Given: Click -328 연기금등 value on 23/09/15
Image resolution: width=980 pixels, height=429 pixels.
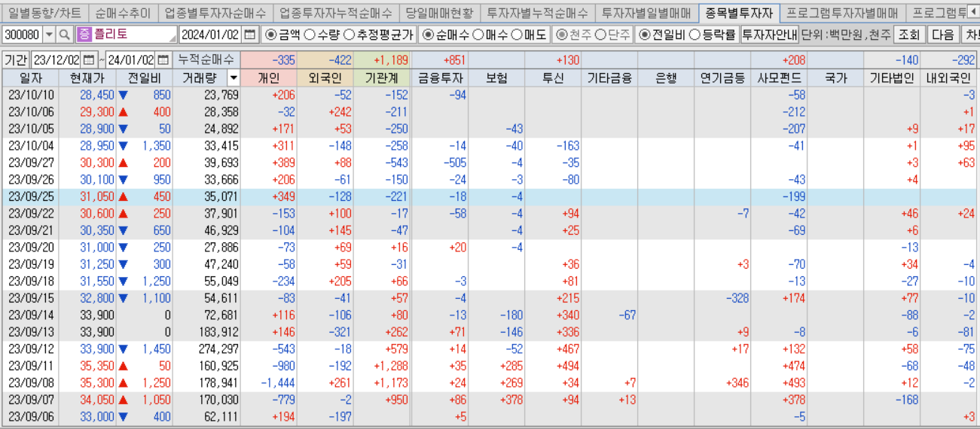Looking at the screenshot, I should click(737, 298).
